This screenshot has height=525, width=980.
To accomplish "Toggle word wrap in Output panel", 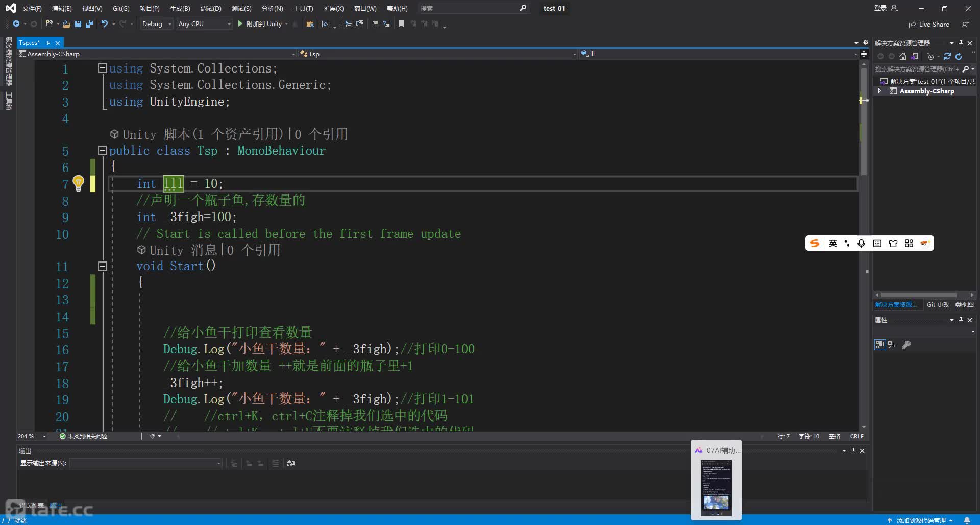I will coord(291,463).
